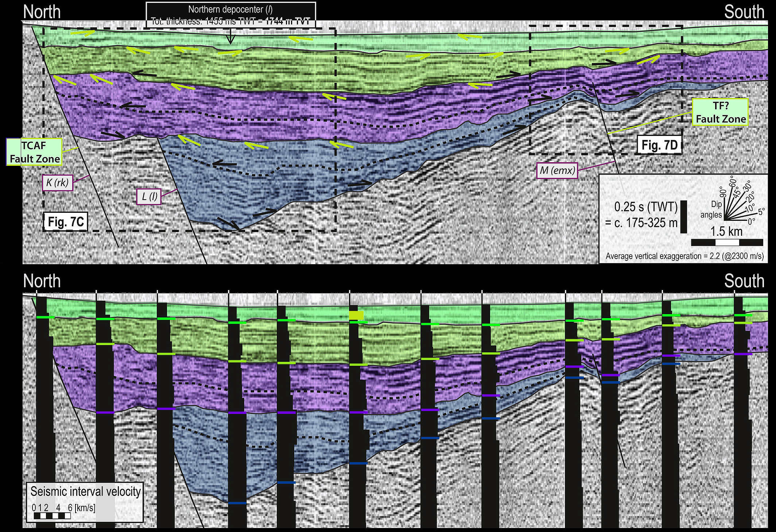Click the 'North' label of upper panel
Screen dimensions: 776x532
point(42,12)
